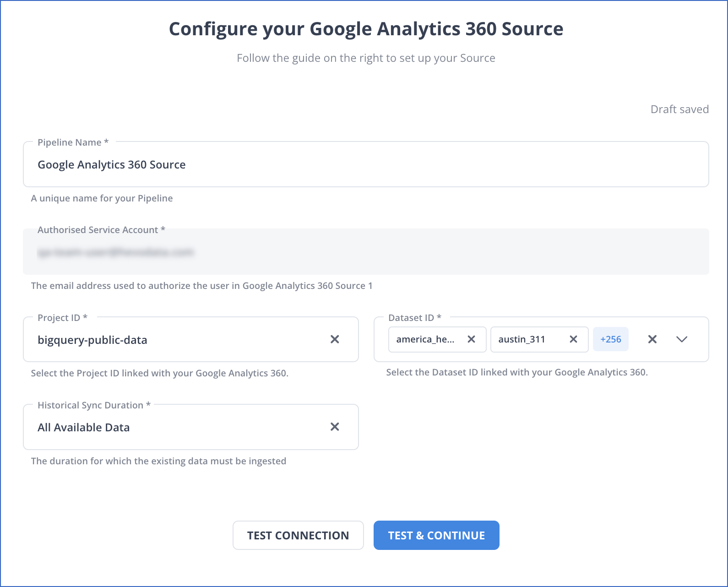Expand the Dataset ID dropdown chevron
Viewport: 728px width, 587px height.
pos(682,339)
